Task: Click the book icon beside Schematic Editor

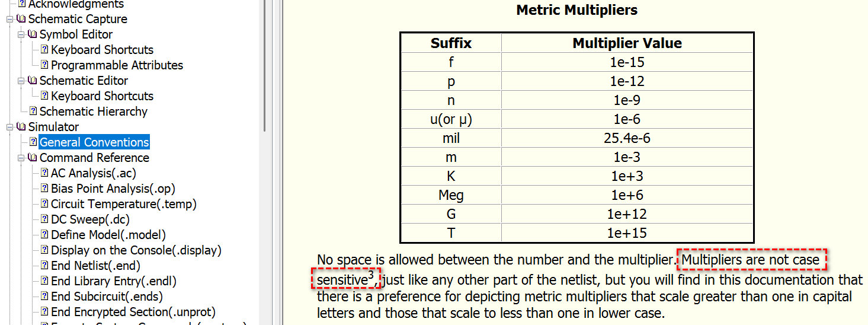Action: click(x=33, y=81)
